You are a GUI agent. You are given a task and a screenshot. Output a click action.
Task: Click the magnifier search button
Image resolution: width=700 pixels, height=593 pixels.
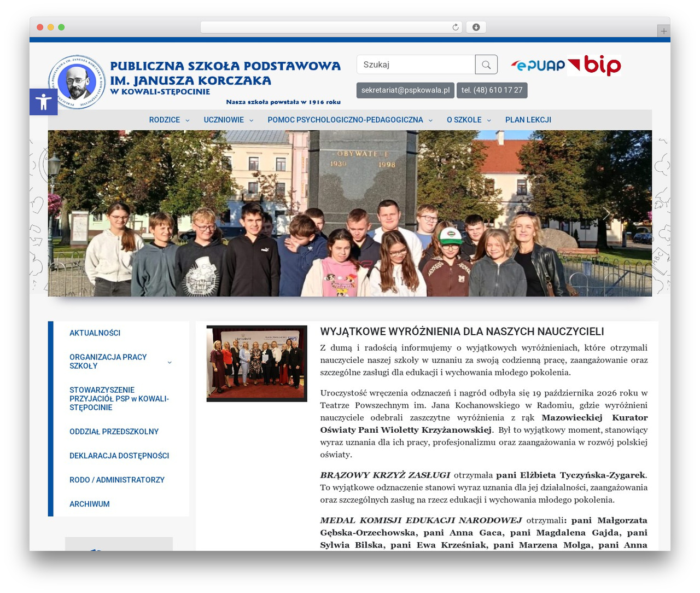[486, 65]
